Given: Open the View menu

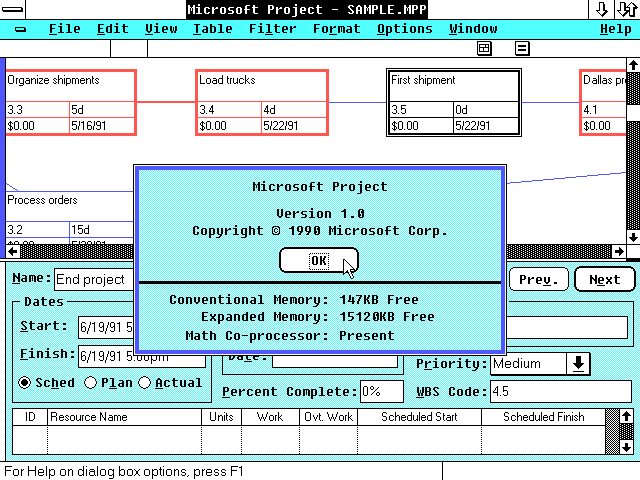Looking at the screenshot, I should coord(161,29).
